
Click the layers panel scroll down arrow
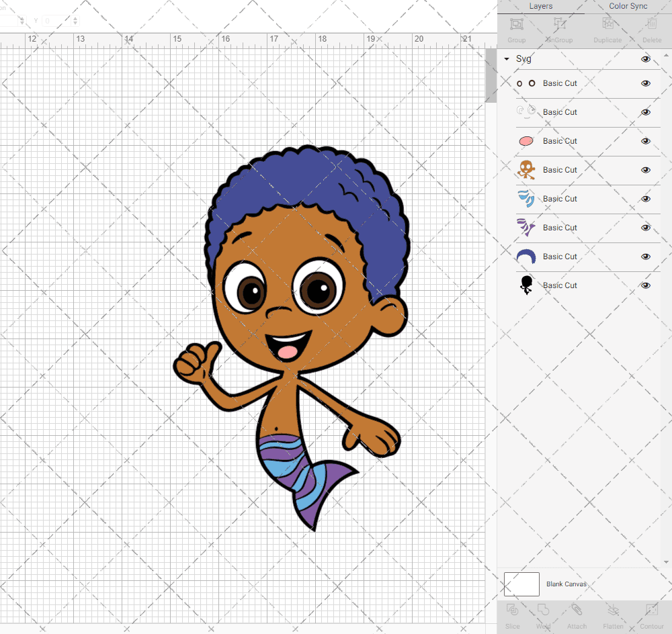point(666,561)
